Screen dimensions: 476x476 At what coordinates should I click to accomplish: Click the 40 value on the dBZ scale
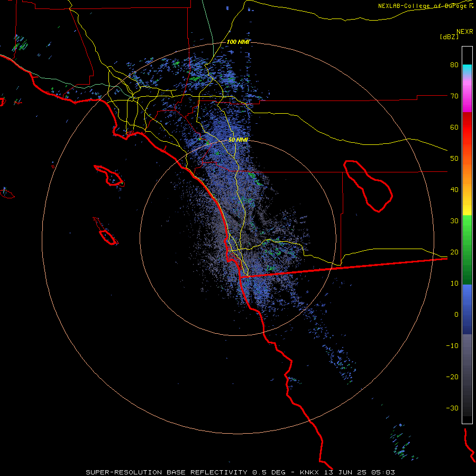tap(454, 190)
